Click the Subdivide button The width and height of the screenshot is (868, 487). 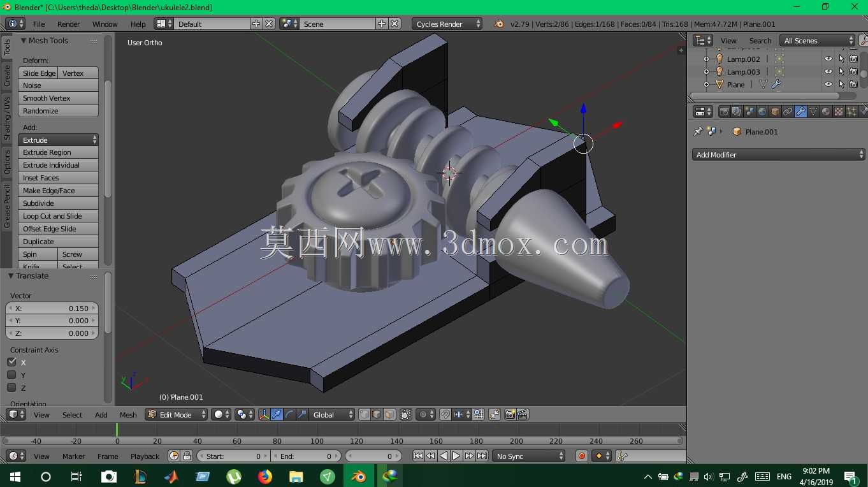click(58, 203)
